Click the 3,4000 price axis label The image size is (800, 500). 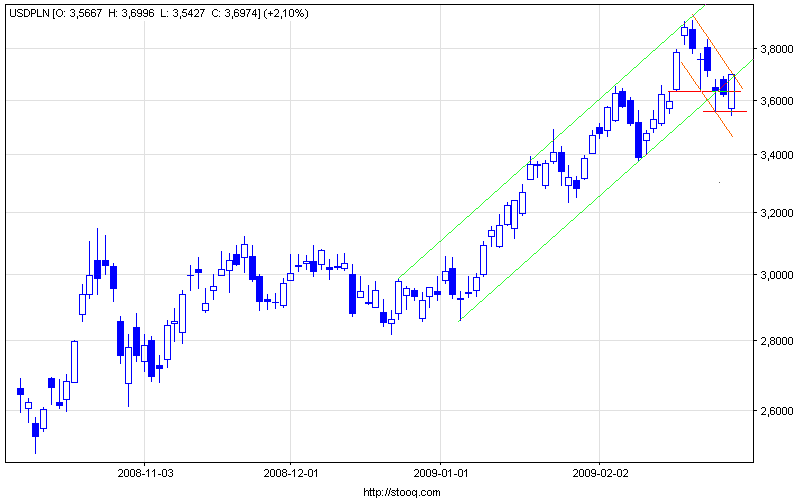coord(777,155)
